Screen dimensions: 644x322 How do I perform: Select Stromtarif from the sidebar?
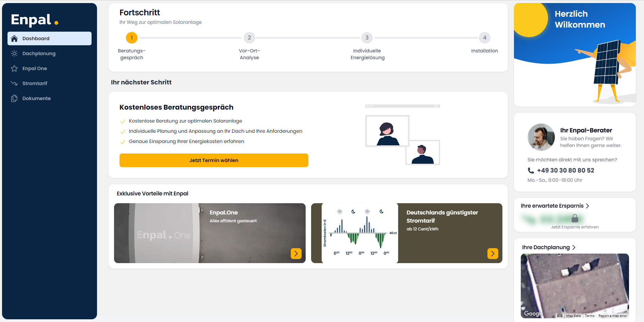click(49, 83)
